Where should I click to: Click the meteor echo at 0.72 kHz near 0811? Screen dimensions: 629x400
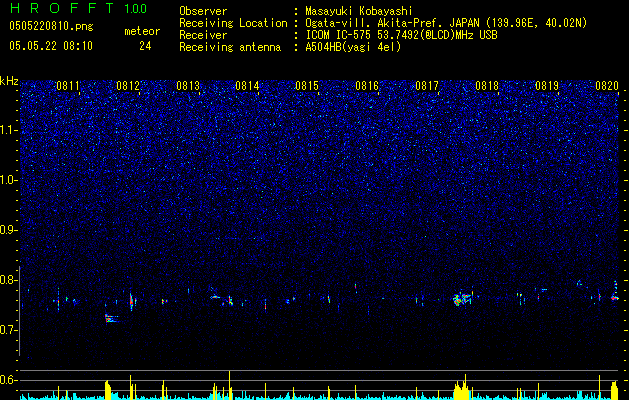tap(112, 319)
